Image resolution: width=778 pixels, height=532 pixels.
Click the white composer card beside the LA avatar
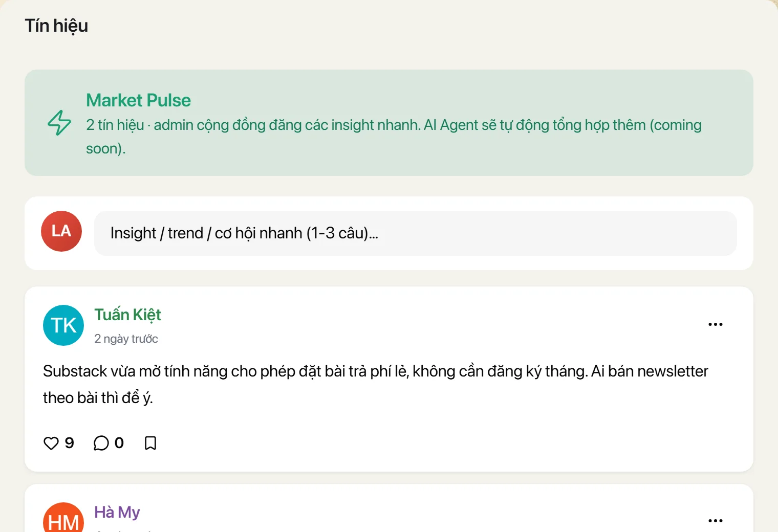(x=389, y=233)
